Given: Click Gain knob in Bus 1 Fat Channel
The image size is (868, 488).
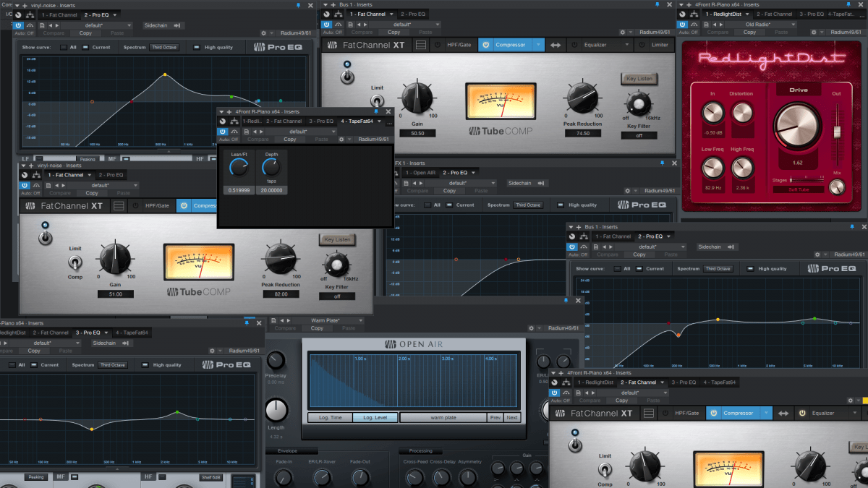Looking at the screenshot, I should coord(417,98).
